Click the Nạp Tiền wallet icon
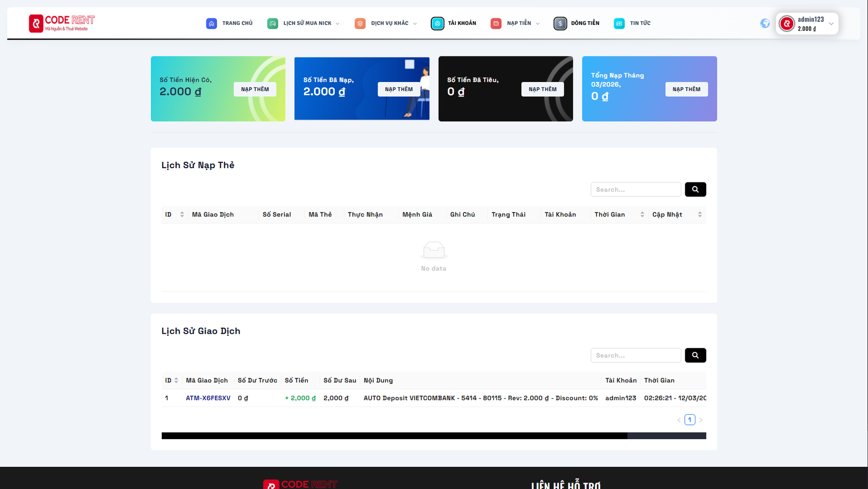The image size is (868, 489). pos(495,23)
